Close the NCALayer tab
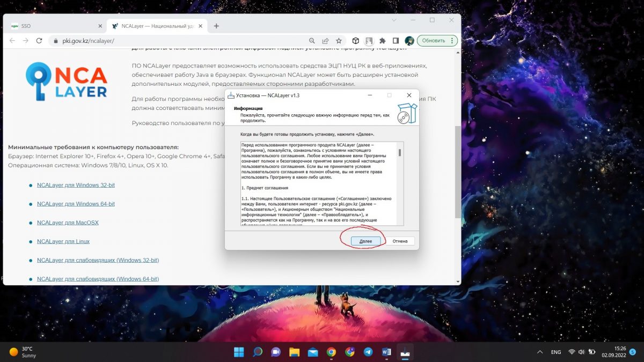 pos(201,26)
